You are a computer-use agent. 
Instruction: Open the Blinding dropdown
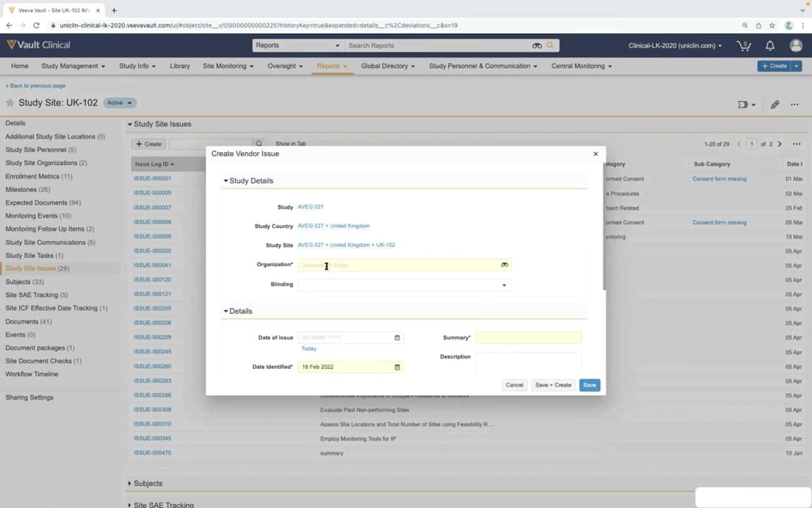click(405, 285)
